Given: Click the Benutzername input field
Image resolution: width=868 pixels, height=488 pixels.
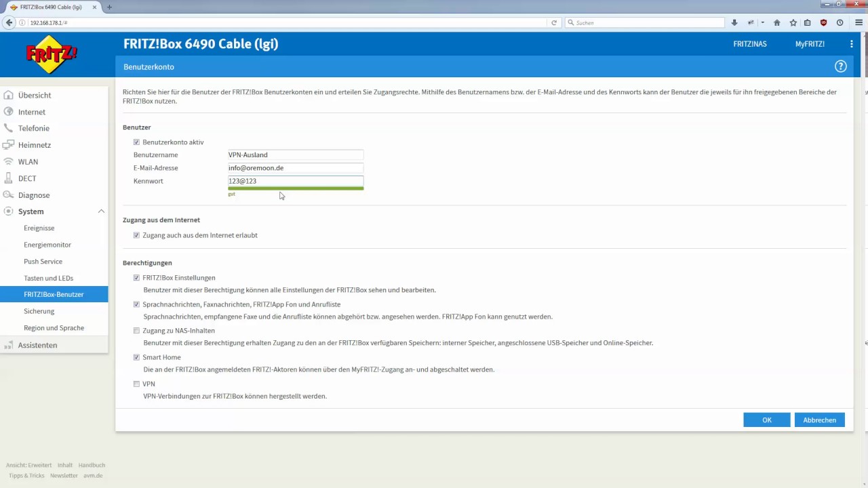Looking at the screenshot, I should (x=296, y=155).
